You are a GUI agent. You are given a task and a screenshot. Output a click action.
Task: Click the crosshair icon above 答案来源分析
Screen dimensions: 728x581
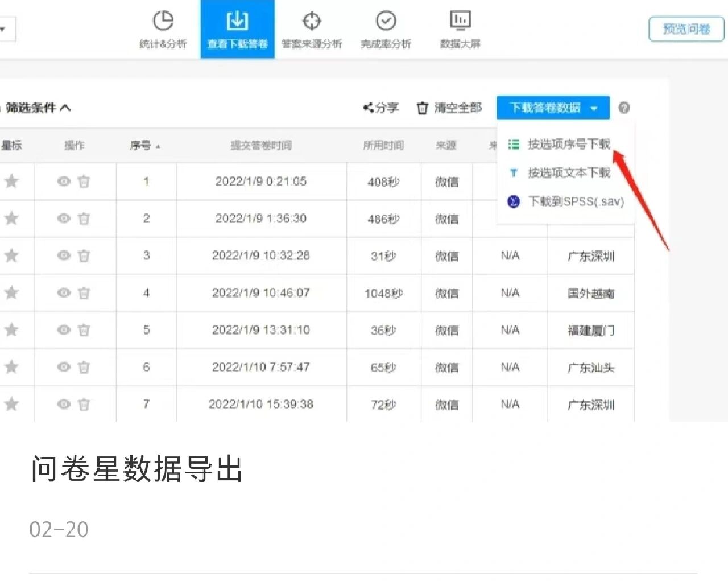pyautogui.click(x=312, y=21)
